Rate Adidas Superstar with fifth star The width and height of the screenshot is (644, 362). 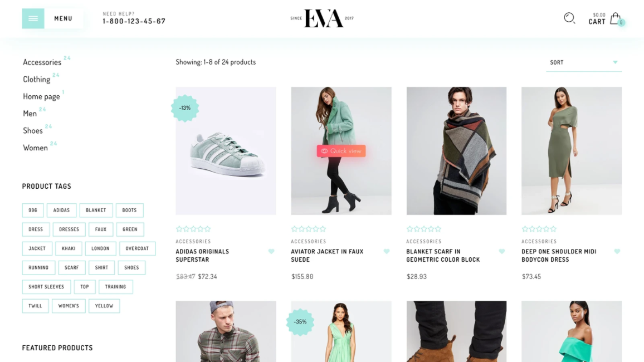[x=207, y=229]
